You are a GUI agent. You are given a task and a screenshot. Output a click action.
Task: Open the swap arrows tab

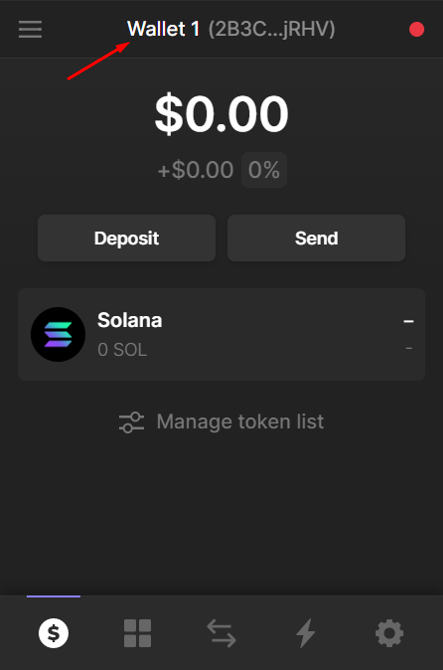(x=221, y=633)
